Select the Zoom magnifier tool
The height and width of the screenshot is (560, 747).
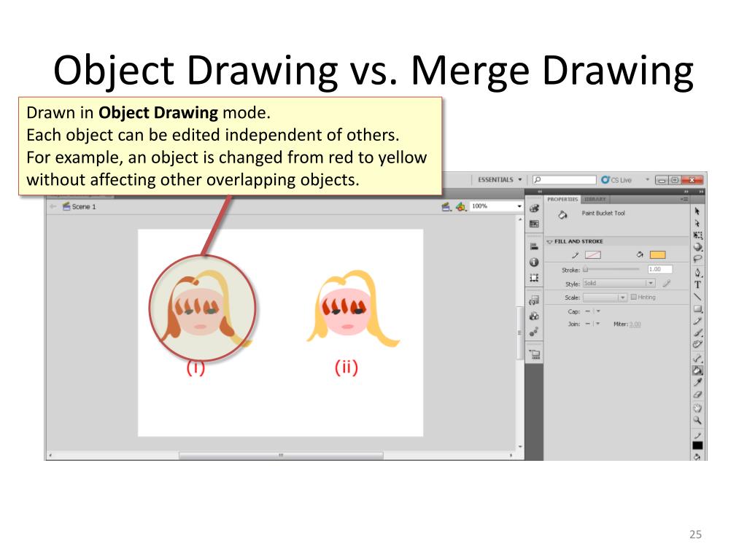tap(697, 420)
